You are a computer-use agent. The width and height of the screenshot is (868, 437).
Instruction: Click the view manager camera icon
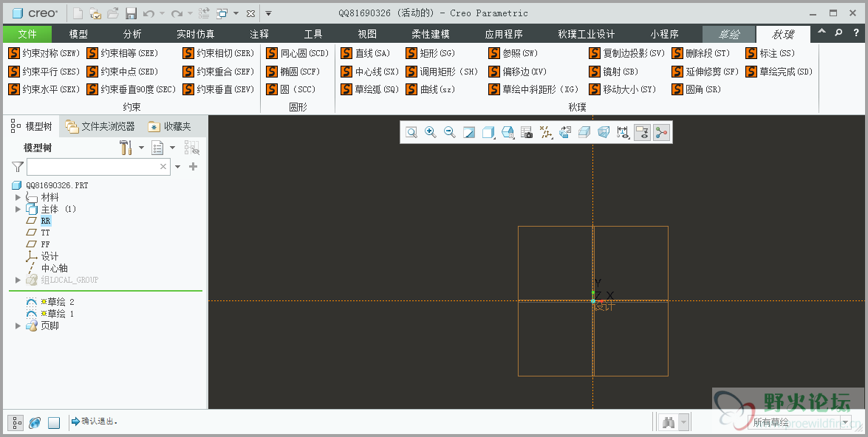(527, 132)
